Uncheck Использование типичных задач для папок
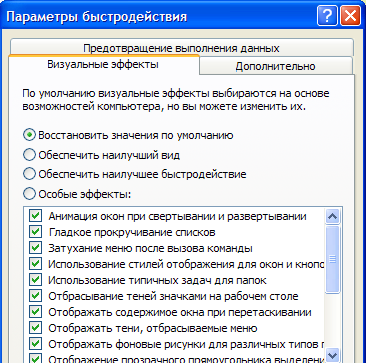This screenshot has width=366, height=363. 35,280
